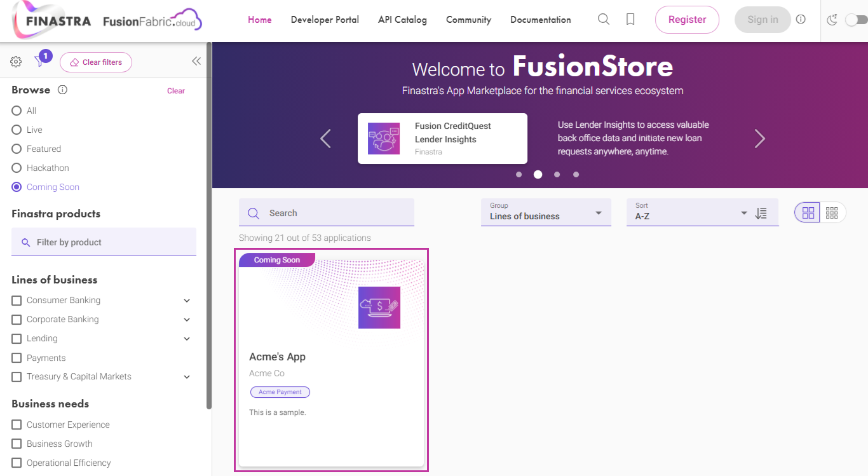Click the info icon beside Sign in
The width and height of the screenshot is (868, 476).
tap(801, 20)
